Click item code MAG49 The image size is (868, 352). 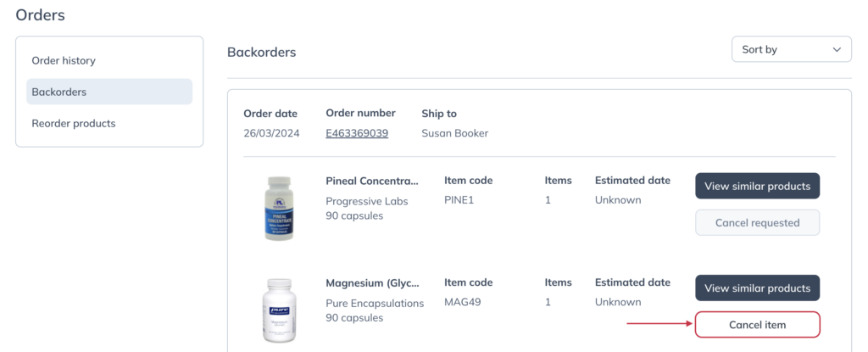click(x=460, y=302)
